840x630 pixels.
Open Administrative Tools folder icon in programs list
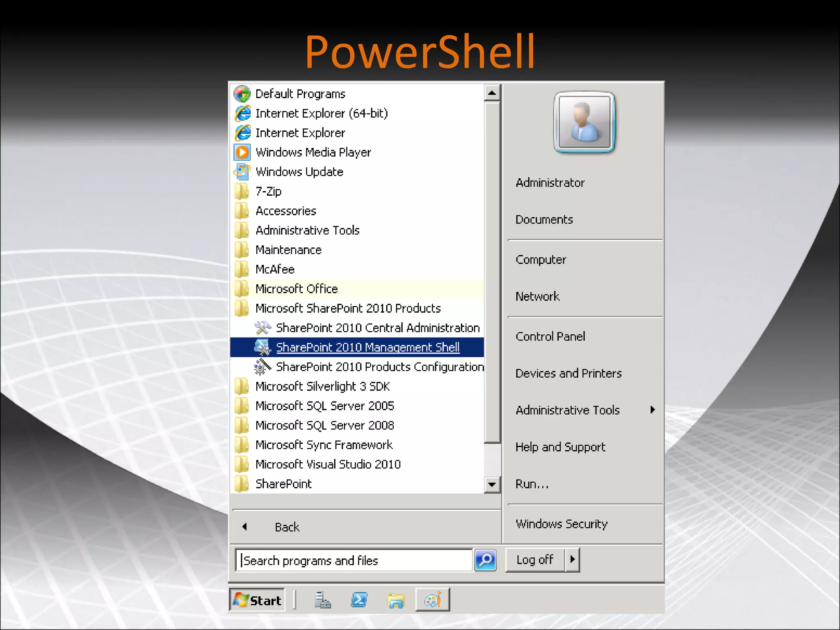[242, 230]
